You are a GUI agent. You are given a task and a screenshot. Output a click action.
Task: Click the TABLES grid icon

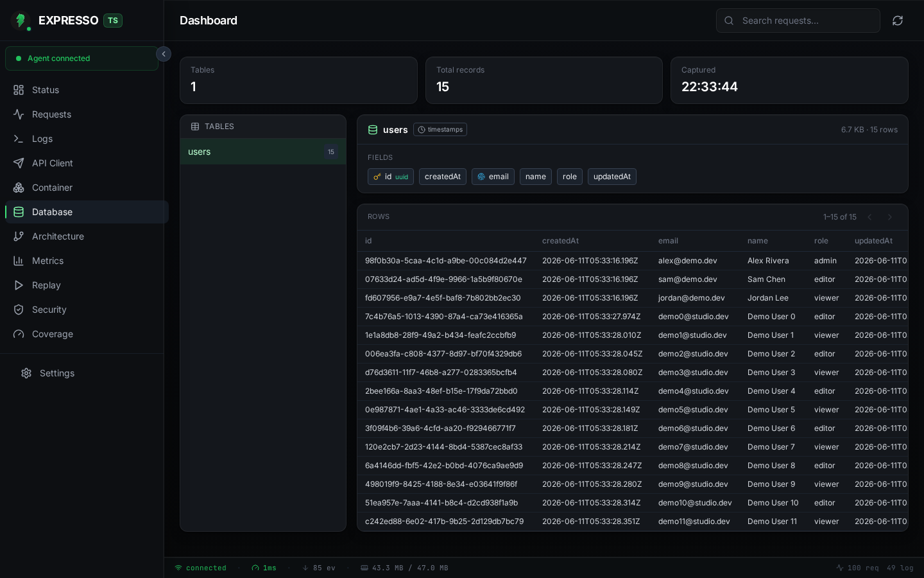click(195, 127)
